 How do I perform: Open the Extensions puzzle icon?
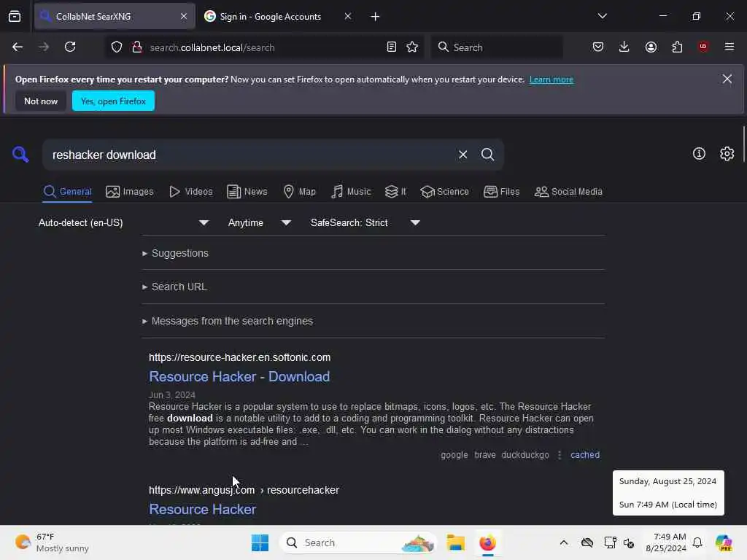tap(677, 47)
